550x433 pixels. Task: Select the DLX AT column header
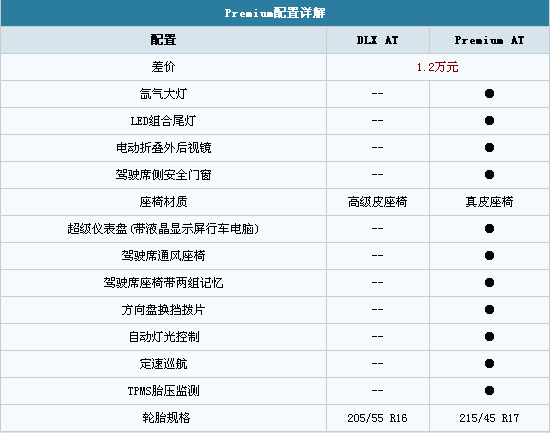pos(377,40)
